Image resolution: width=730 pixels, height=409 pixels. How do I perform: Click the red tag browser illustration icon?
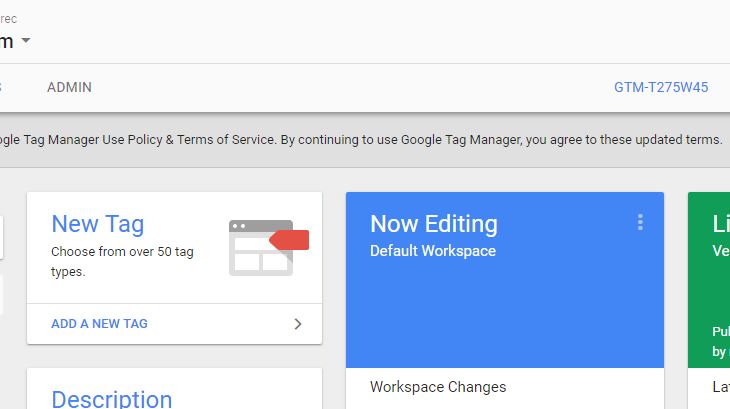point(269,248)
